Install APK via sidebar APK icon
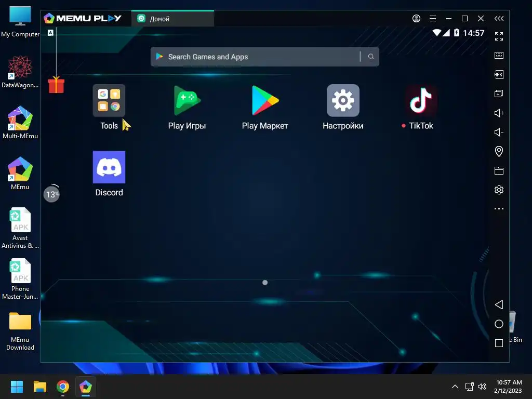This screenshot has height=399, width=532. 499,75
